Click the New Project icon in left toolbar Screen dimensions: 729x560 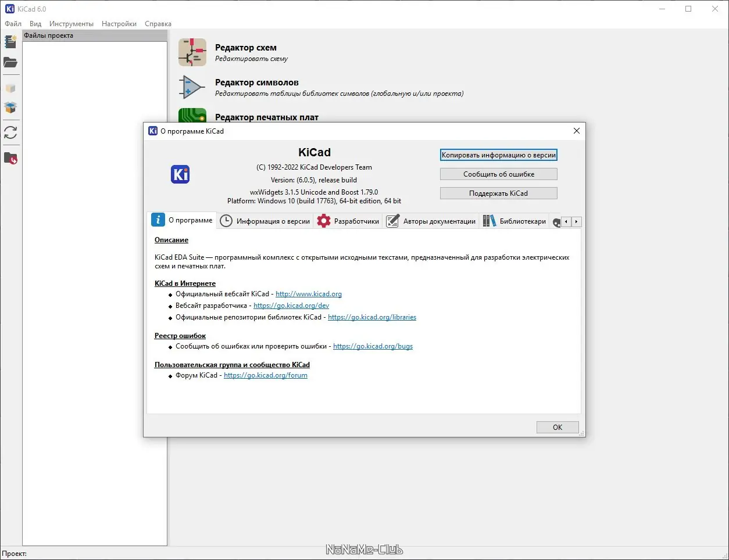(x=10, y=41)
